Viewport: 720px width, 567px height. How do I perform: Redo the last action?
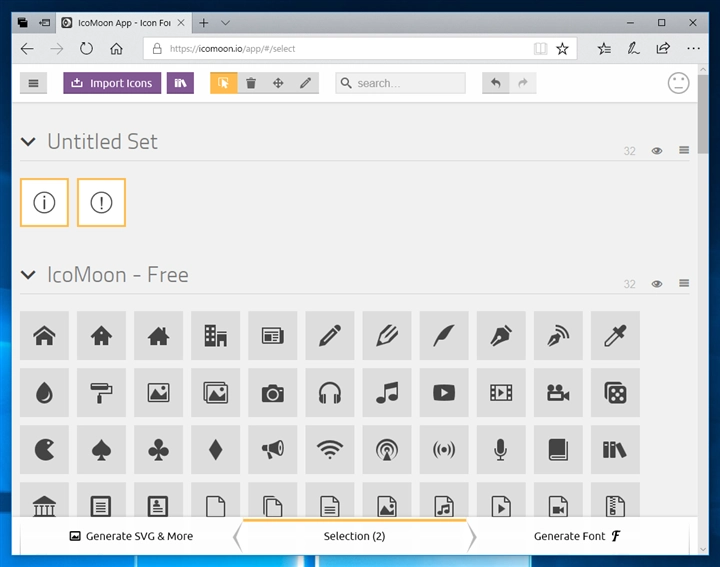(x=523, y=83)
